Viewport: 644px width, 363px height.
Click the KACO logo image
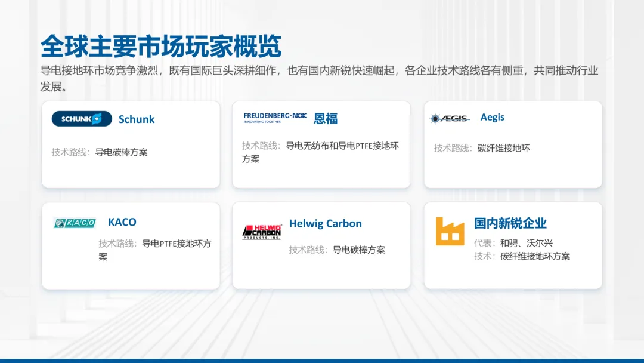pyautogui.click(x=75, y=223)
